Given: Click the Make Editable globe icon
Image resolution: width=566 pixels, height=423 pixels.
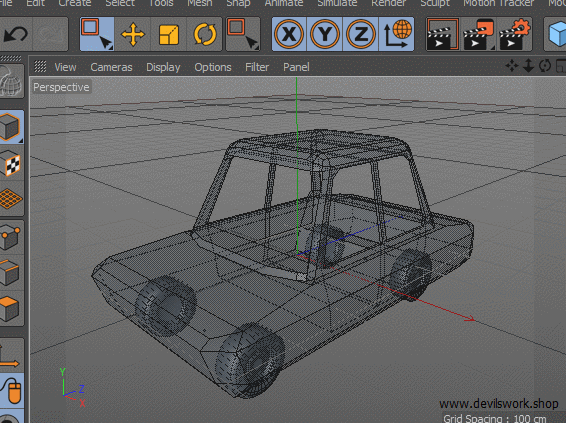Looking at the screenshot, I should [11, 81].
